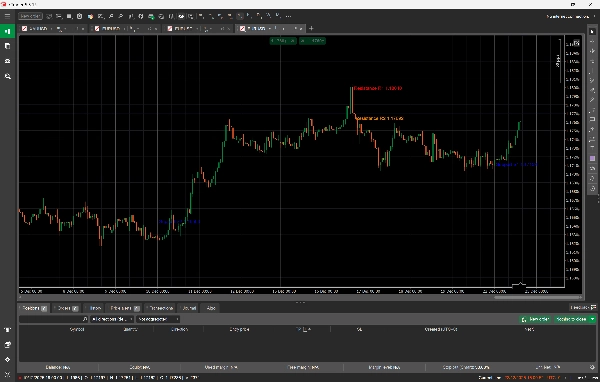
Task: Open account summary settings gear icon
Action: [x=592, y=367]
